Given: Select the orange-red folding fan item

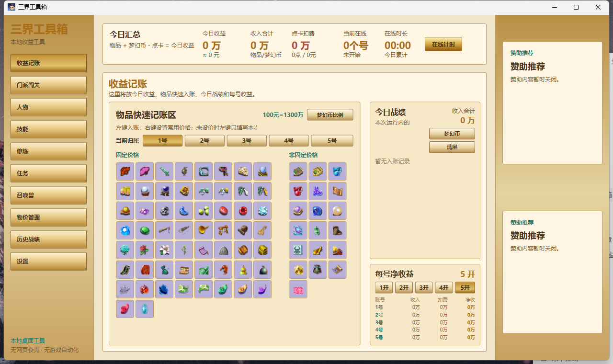Looking at the screenshot, I should pyautogui.click(x=125, y=171).
